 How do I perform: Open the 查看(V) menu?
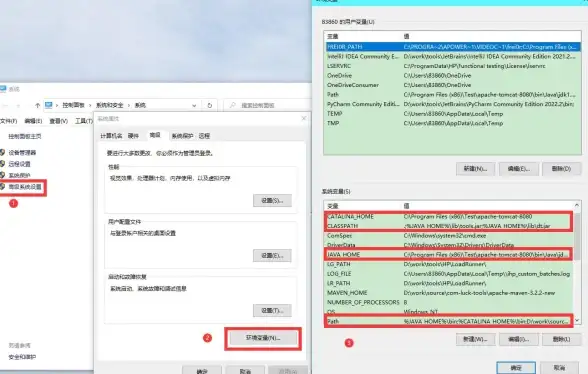coord(58,121)
